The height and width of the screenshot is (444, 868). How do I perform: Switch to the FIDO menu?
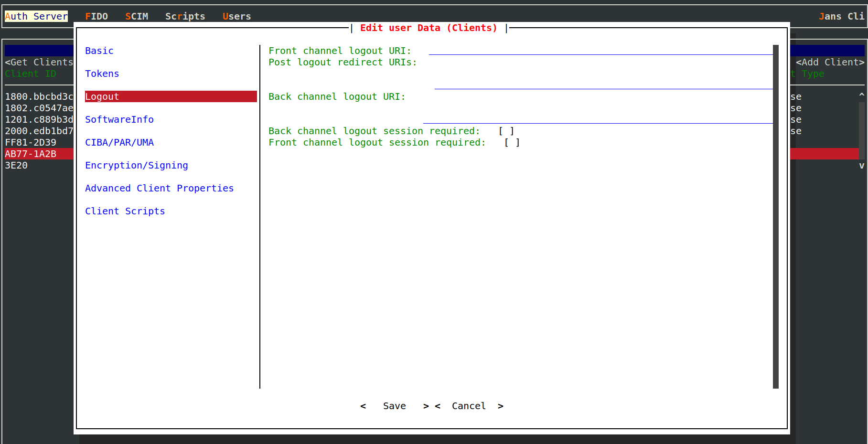pos(96,16)
